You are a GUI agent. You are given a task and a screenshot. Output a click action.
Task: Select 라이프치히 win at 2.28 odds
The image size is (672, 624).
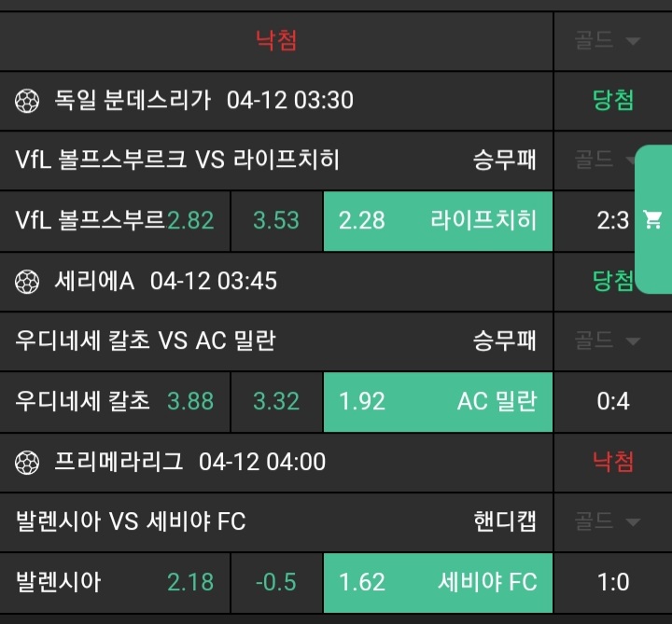tap(438, 220)
